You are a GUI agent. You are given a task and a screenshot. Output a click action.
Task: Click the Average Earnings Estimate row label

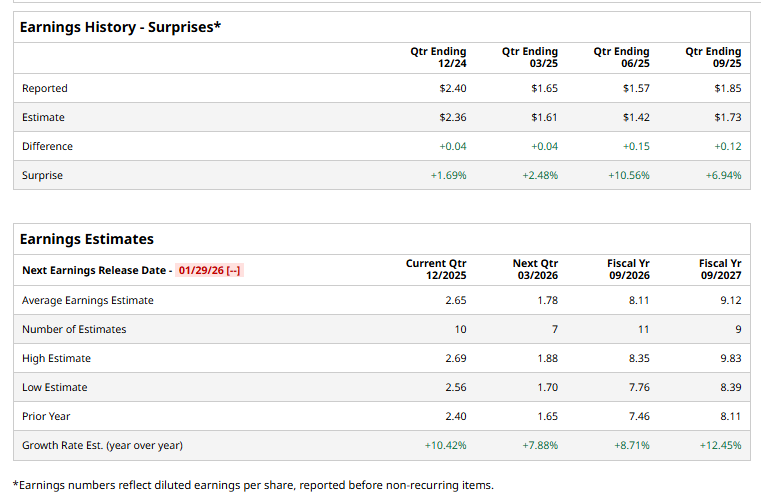coord(88,300)
